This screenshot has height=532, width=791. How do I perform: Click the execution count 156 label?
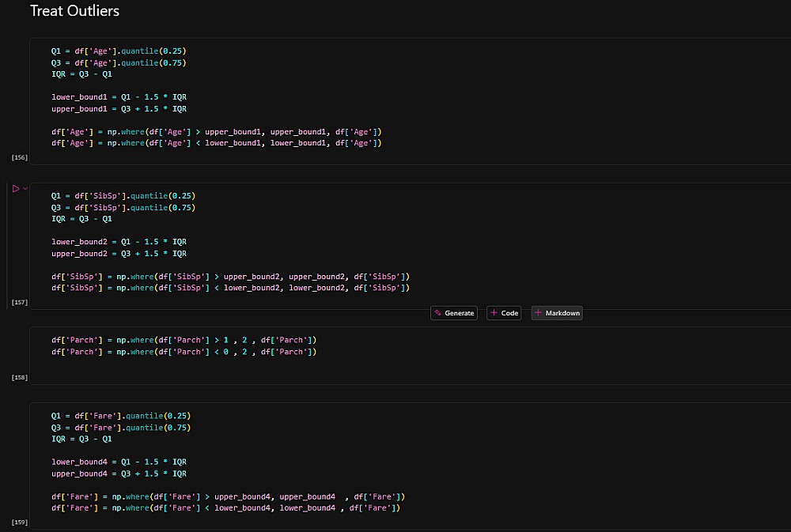point(20,158)
